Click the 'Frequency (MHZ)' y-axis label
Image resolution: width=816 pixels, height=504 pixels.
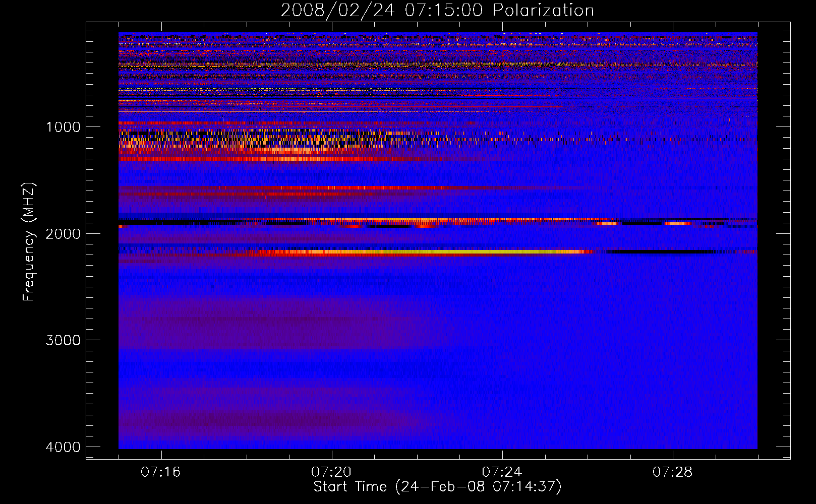29,242
